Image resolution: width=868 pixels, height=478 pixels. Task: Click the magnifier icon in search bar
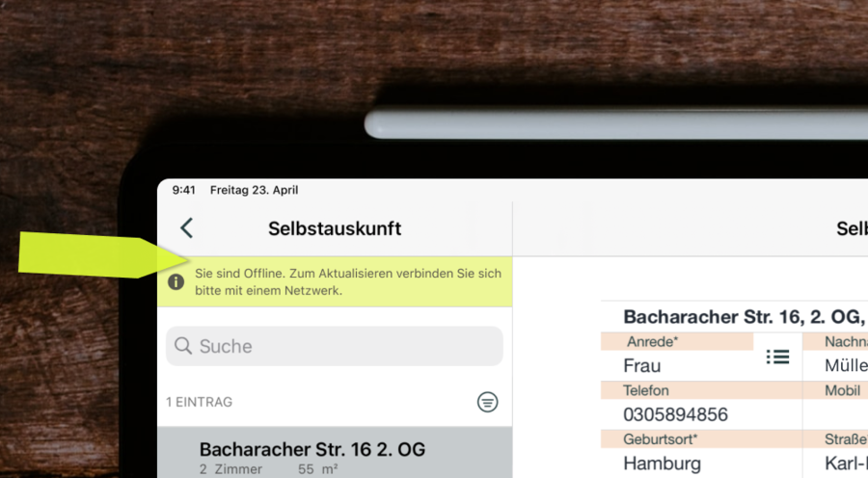182,346
